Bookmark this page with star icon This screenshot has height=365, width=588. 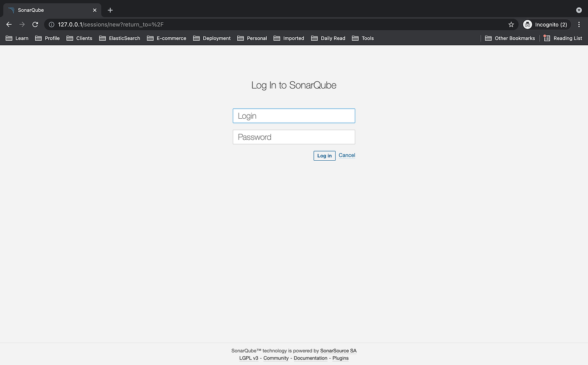click(x=511, y=24)
